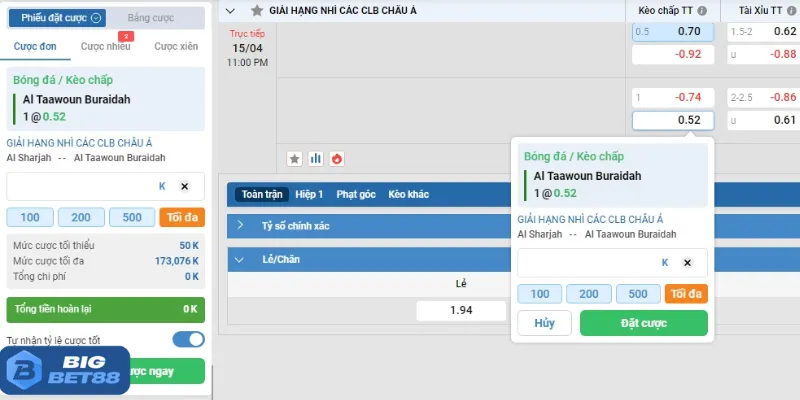Click league name link in left bet slip
Image resolution: width=800 pixels, height=400 pixels.
pyautogui.click(x=79, y=143)
